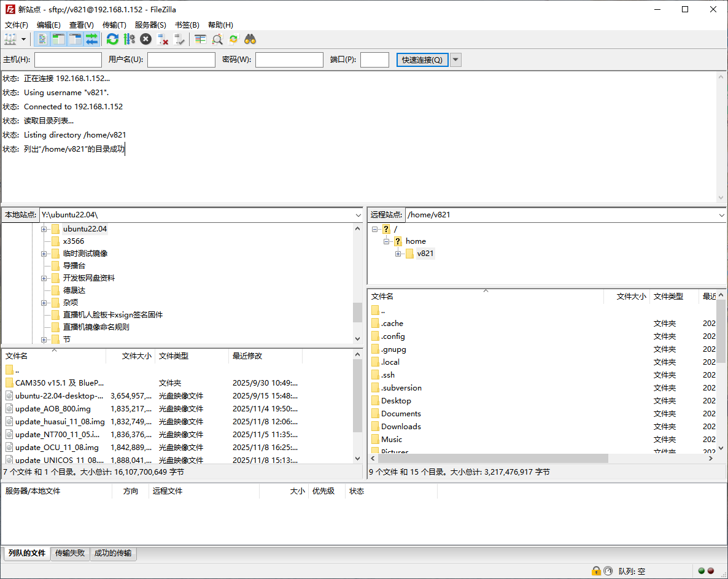
Task: Open directory listing filters dialog
Action: 201,39
